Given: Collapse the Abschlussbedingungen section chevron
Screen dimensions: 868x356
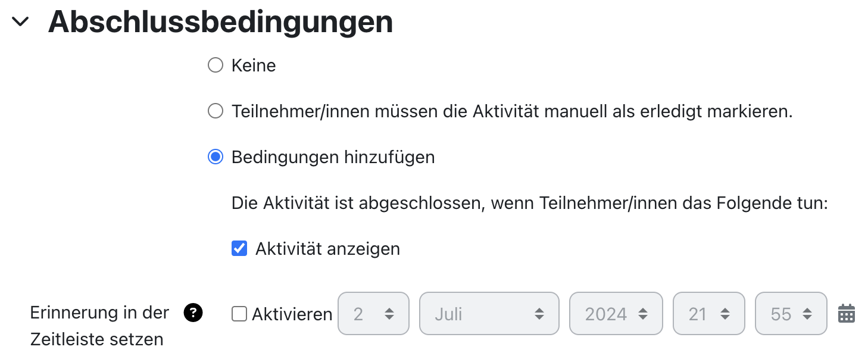Looking at the screenshot, I should 20,21.
